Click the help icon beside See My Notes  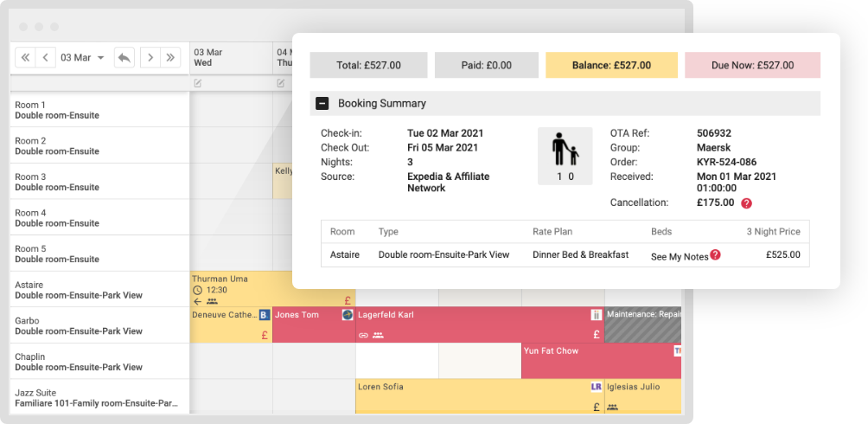(x=715, y=254)
